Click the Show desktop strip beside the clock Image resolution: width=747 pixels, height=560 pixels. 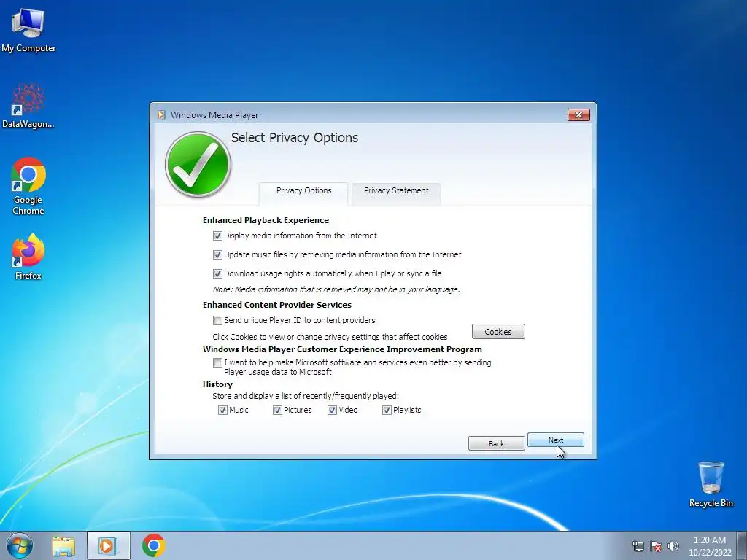pos(742,545)
